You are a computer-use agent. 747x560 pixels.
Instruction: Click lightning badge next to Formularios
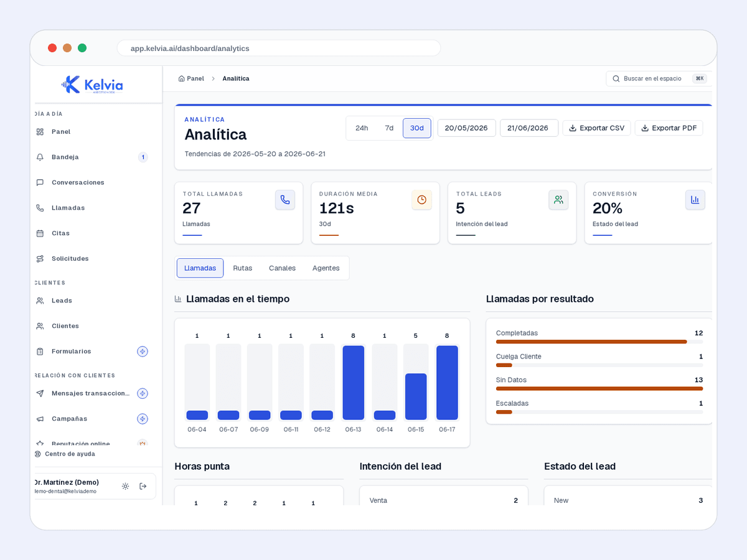tap(143, 352)
